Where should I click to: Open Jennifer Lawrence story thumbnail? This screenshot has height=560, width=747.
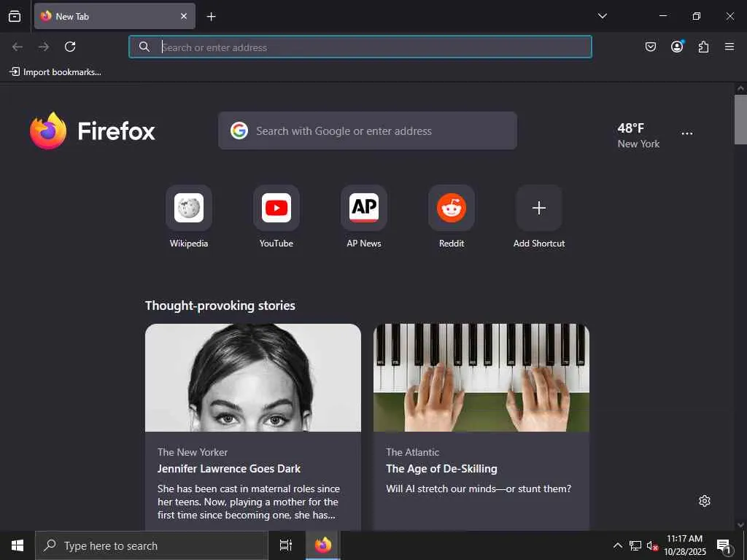[x=253, y=378]
